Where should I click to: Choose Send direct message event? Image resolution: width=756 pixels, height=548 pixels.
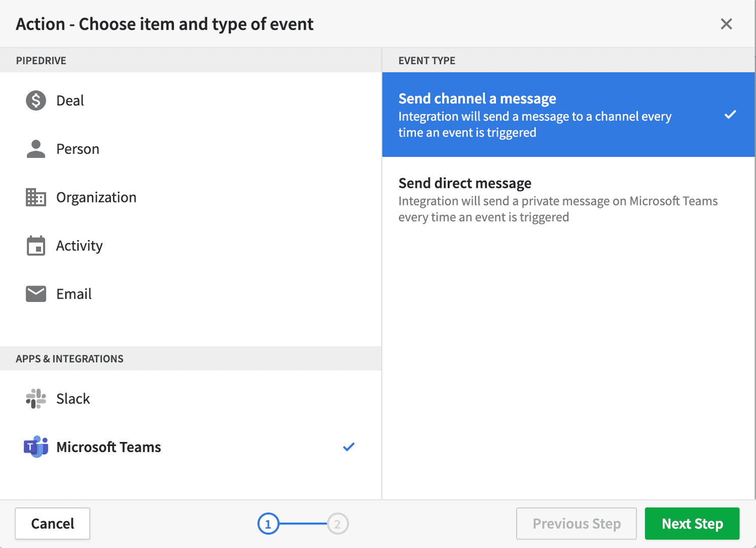coord(568,200)
